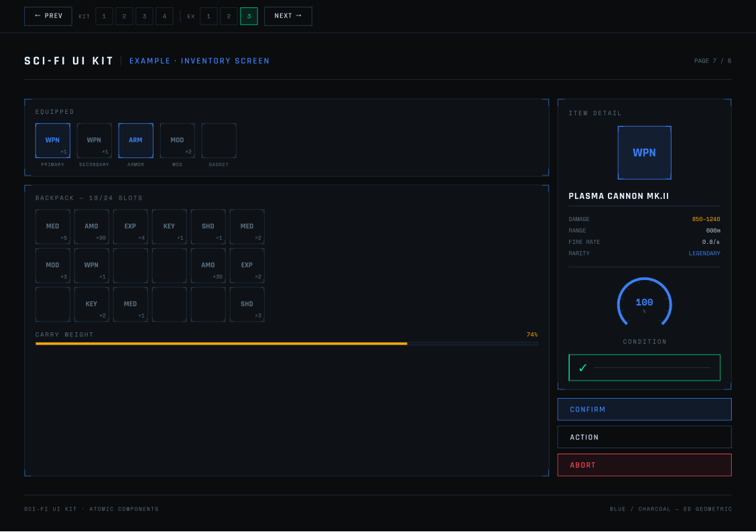Image resolution: width=756 pixels, height=532 pixels.
Task: Select the EXP ×4 backpack item
Action: pyautogui.click(x=130, y=226)
